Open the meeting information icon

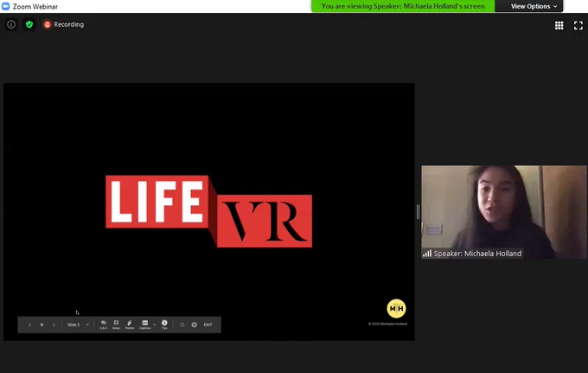point(11,24)
